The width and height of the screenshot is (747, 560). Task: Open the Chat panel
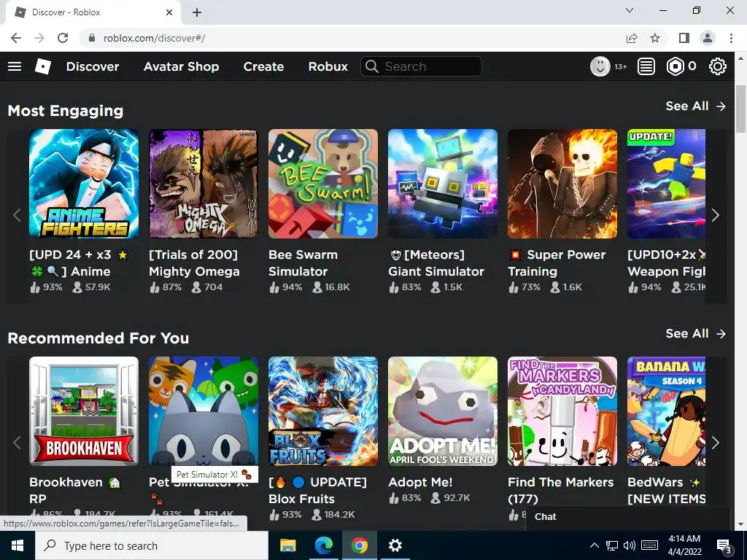coord(628,517)
